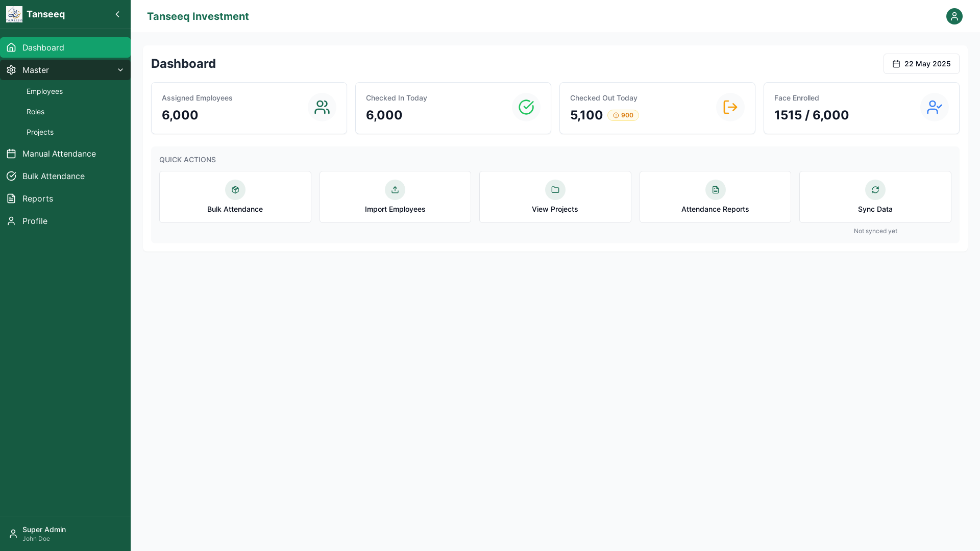Click the View Projects folder icon
Image resolution: width=980 pixels, height=551 pixels.
coord(555,190)
